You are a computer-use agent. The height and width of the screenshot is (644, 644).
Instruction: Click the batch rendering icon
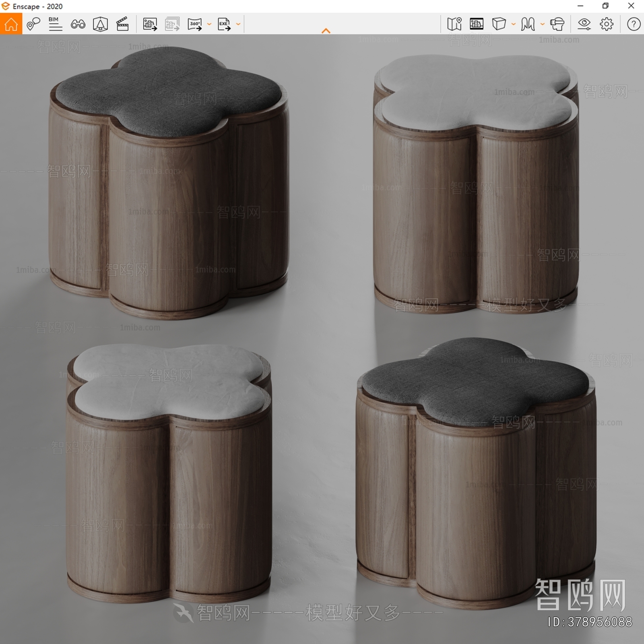(x=172, y=24)
